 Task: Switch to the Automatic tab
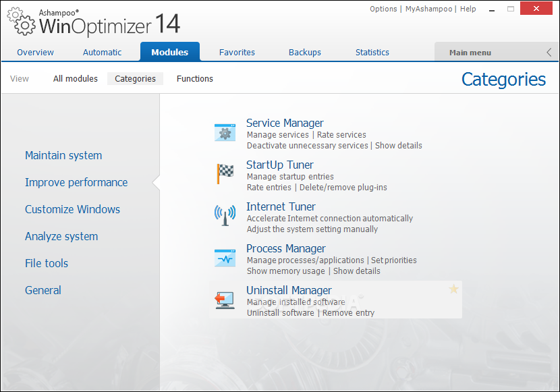[102, 52]
